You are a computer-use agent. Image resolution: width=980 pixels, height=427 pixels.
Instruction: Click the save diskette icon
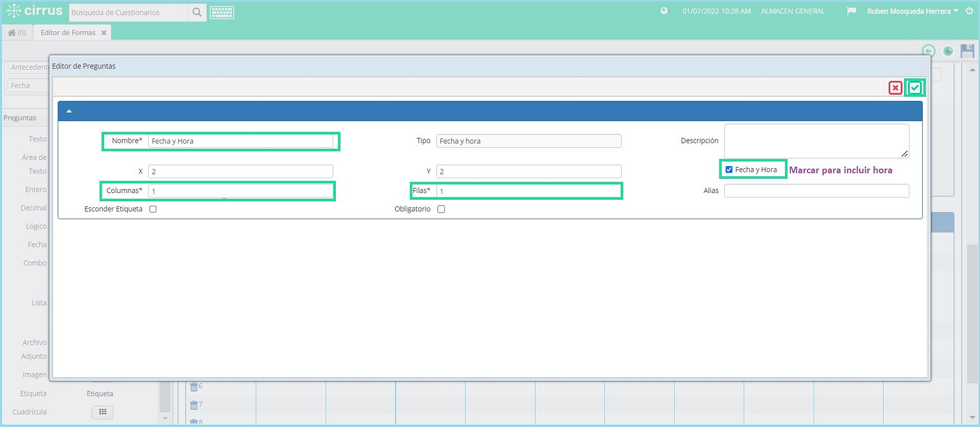coord(967,50)
